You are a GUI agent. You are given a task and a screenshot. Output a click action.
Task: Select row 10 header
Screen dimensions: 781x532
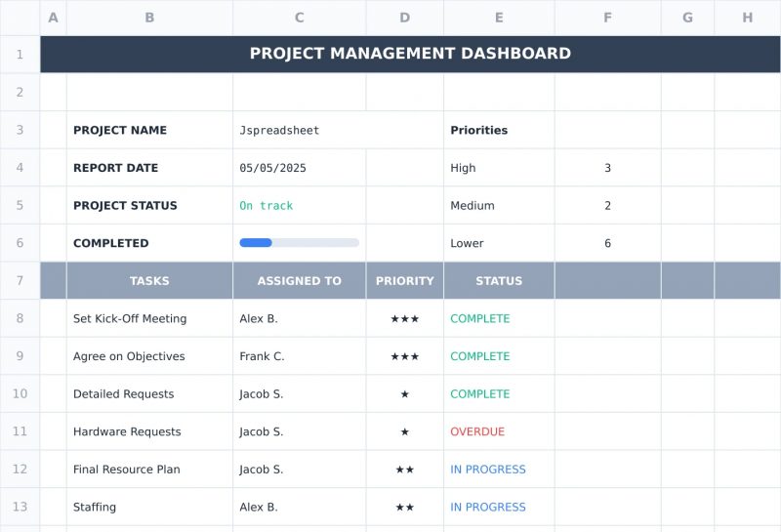(20, 393)
